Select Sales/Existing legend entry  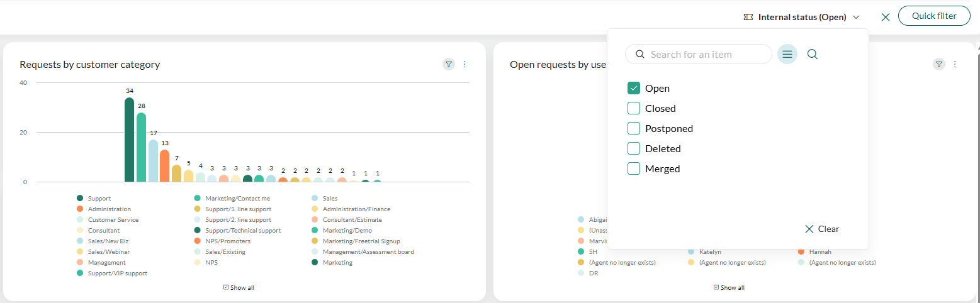[x=220, y=252]
